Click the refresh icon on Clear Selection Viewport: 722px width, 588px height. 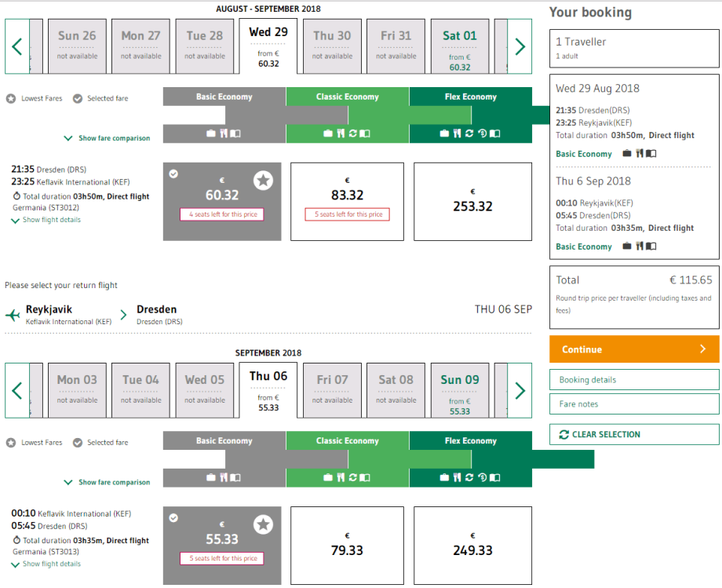563,434
